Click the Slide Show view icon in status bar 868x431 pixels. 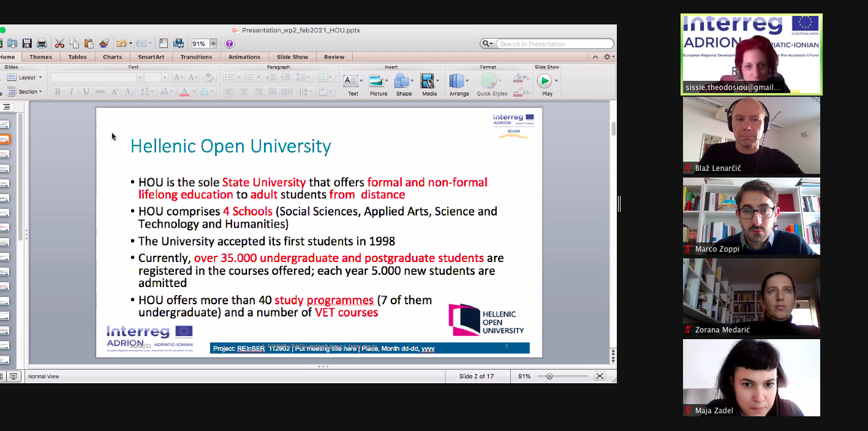tap(13, 376)
